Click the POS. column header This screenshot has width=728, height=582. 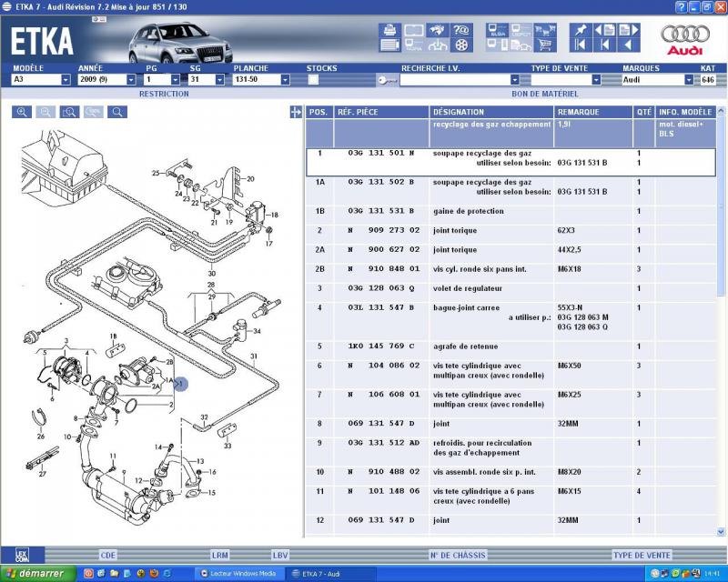[318, 112]
